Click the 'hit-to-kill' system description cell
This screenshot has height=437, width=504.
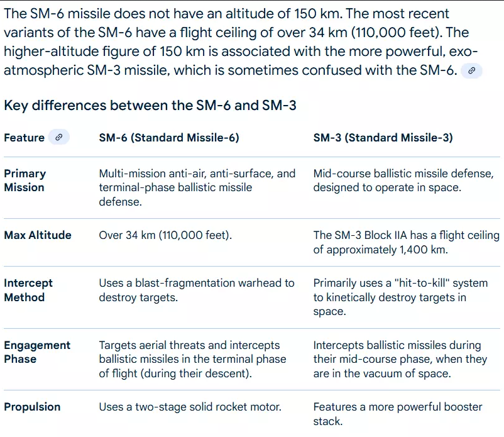[x=400, y=297]
